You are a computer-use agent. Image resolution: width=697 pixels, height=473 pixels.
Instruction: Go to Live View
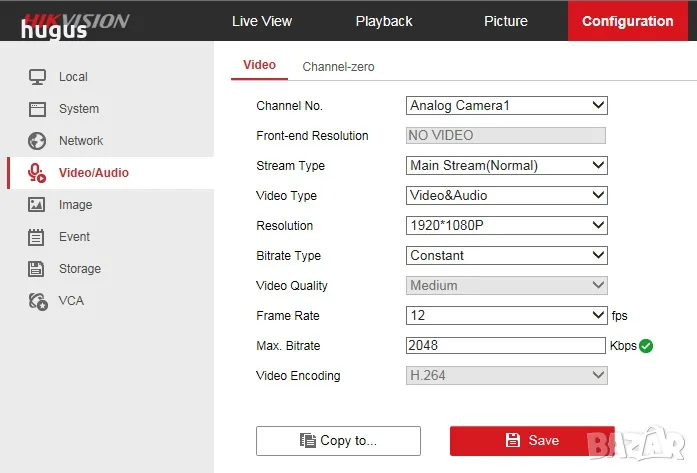[x=262, y=21]
